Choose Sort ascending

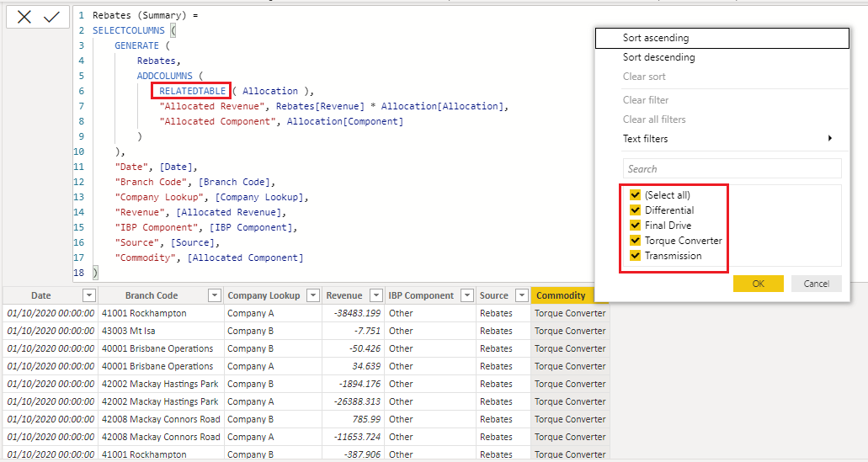click(722, 38)
